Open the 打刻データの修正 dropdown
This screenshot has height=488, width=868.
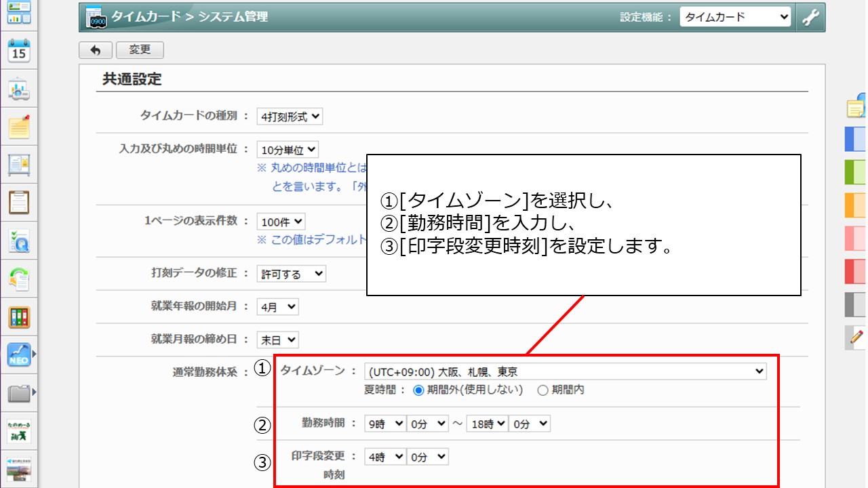[291, 274]
